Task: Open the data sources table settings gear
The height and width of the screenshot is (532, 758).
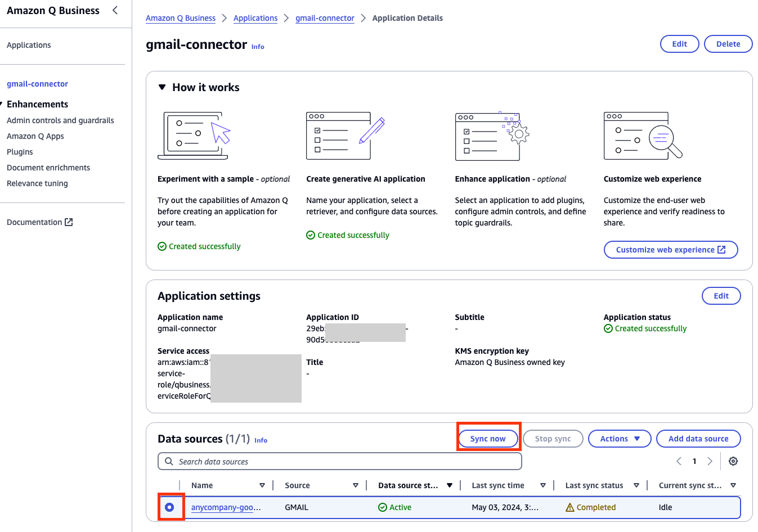Action: [733, 461]
